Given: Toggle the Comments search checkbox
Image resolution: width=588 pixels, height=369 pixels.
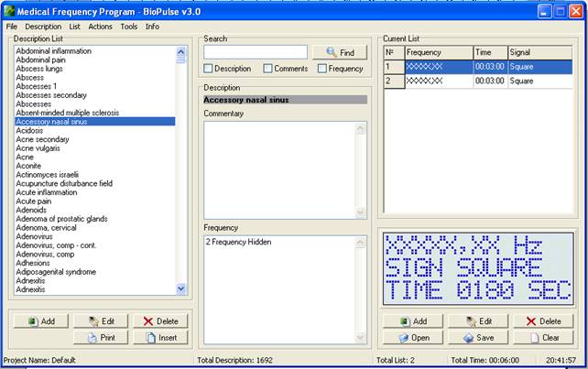Looking at the screenshot, I should pyautogui.click(x=267, y=69).
